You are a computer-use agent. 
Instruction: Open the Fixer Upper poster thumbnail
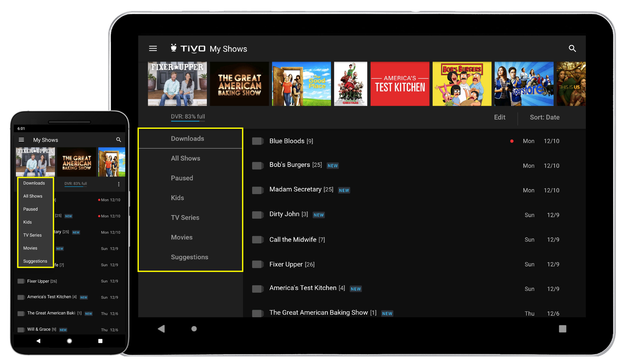pyautogui.click(x=177, y=84)
